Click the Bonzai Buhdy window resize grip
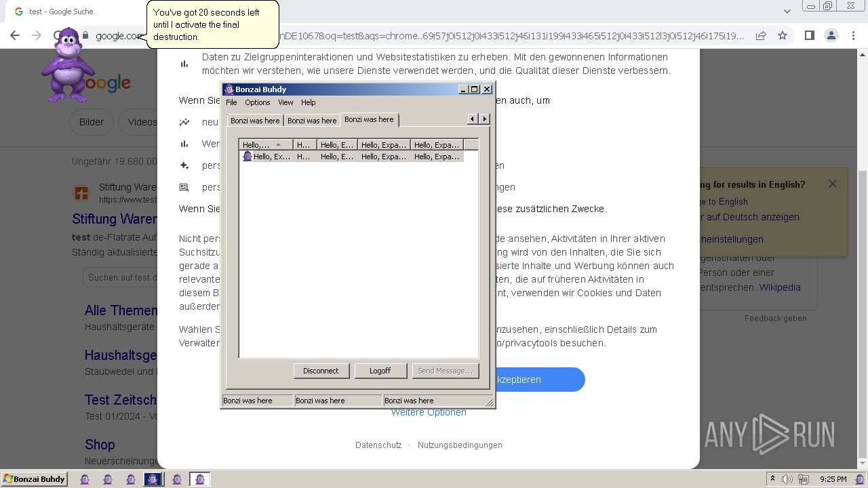 pyautogui.click(x=490, y=402)
